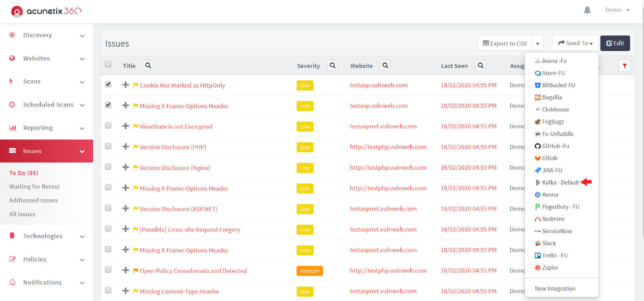Viewport: 644px width, 301px height.
Task: Open the Send To dropdown
Action: 576,43
